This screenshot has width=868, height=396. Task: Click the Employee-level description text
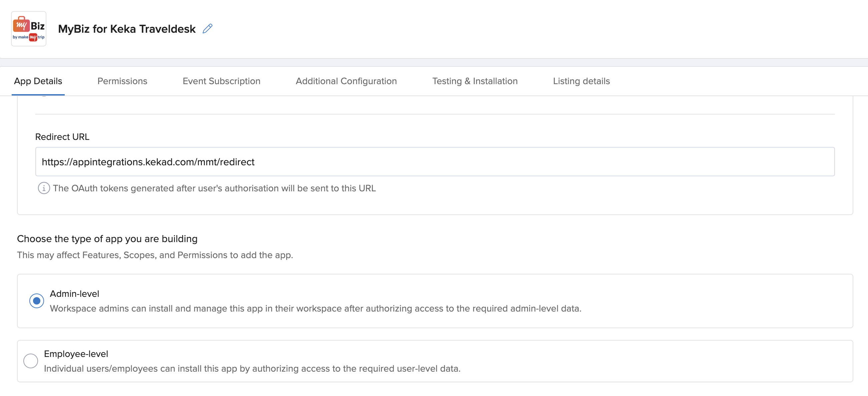click(252, 369)
